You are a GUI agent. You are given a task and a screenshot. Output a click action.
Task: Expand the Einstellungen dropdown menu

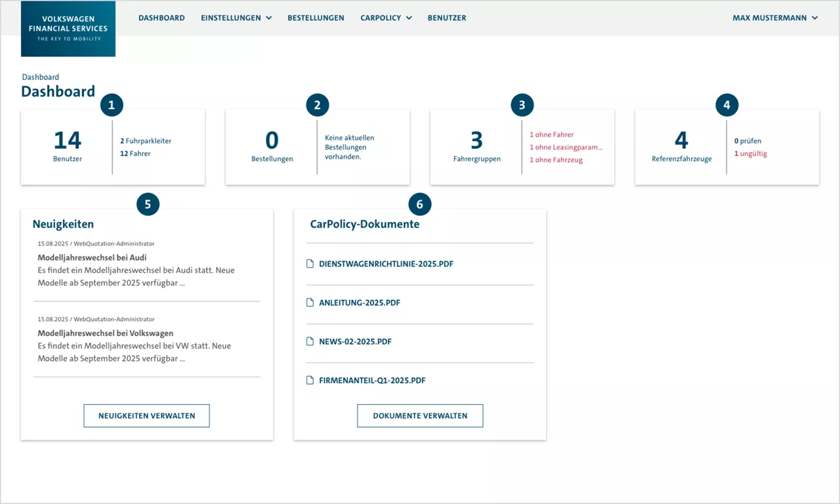[x=236, y=18]
